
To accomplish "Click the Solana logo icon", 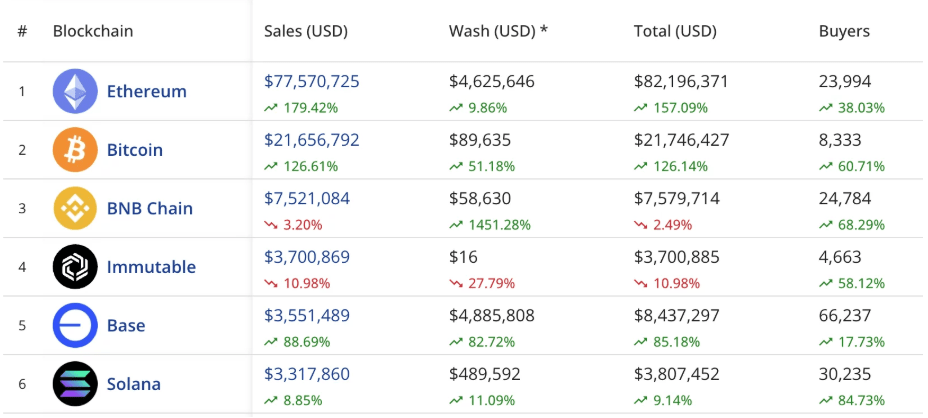I will [x=75, y=384].
